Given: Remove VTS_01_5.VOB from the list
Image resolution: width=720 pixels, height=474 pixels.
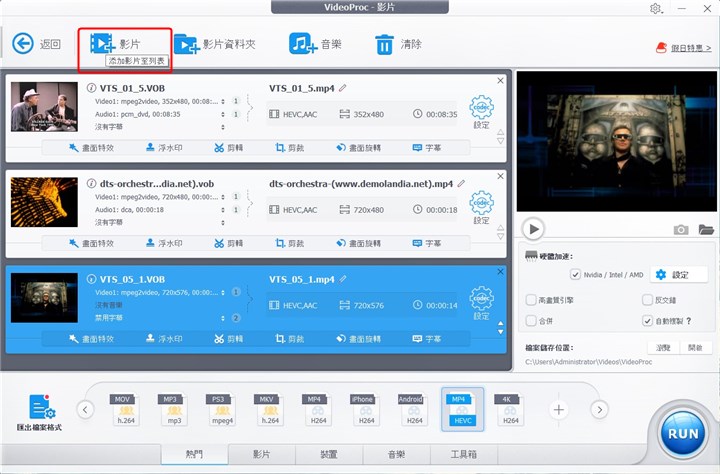Looking at the screenshot, I should (x=501, y=80).
